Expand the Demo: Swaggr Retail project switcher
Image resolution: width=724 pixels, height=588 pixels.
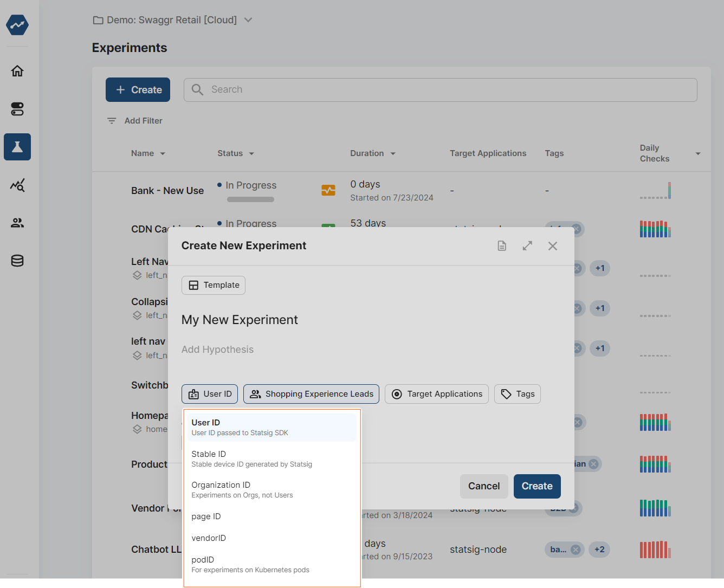pos(248,20)
